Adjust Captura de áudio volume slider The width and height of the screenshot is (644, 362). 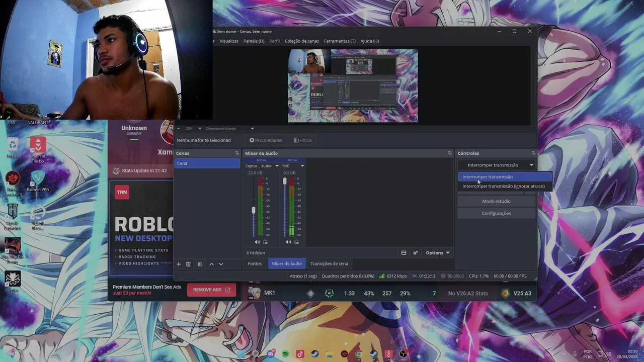[254, 210]
